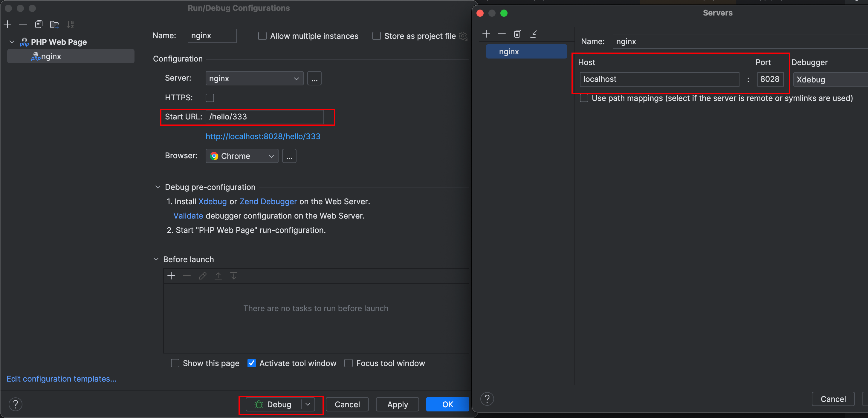The width and height of the screenshot is (868, 418).
Task: Remove selected server in Servers window
Action: [502, 34]
